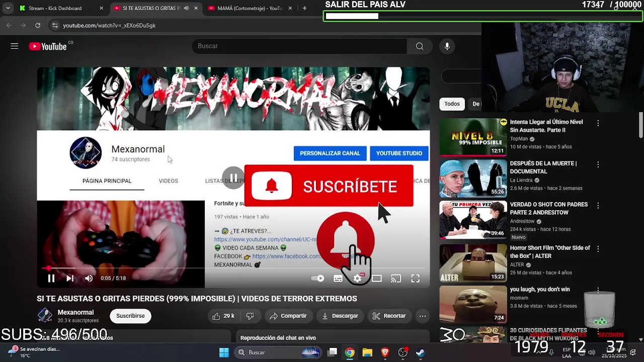Open player settings gear icon
This screenshot has width=644, height=362.
pos(358,278)
